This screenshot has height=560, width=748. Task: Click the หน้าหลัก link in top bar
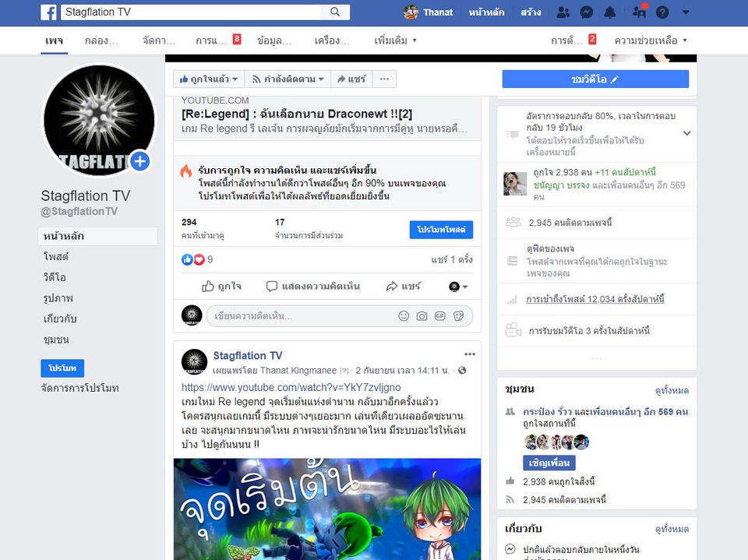(x=486, y=12)
